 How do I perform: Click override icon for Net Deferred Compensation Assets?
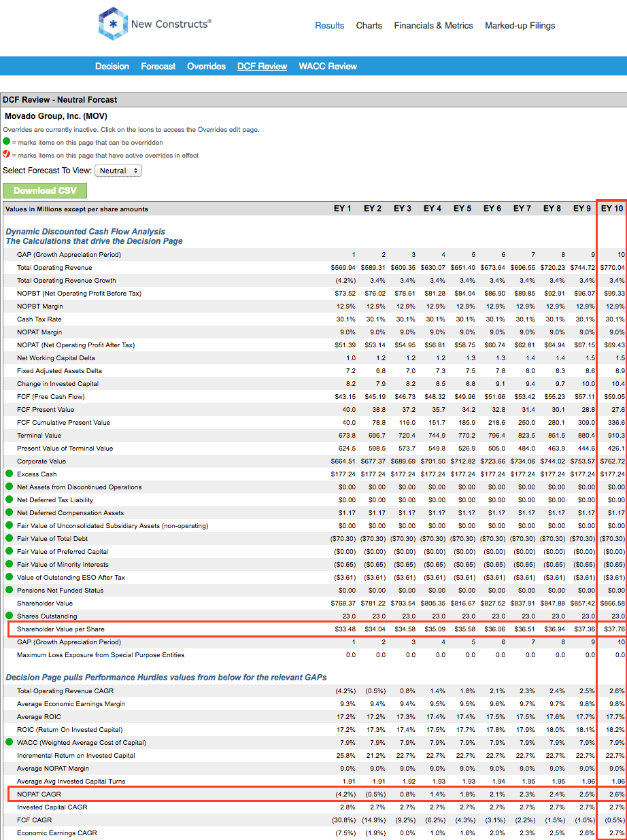(9, 512)
